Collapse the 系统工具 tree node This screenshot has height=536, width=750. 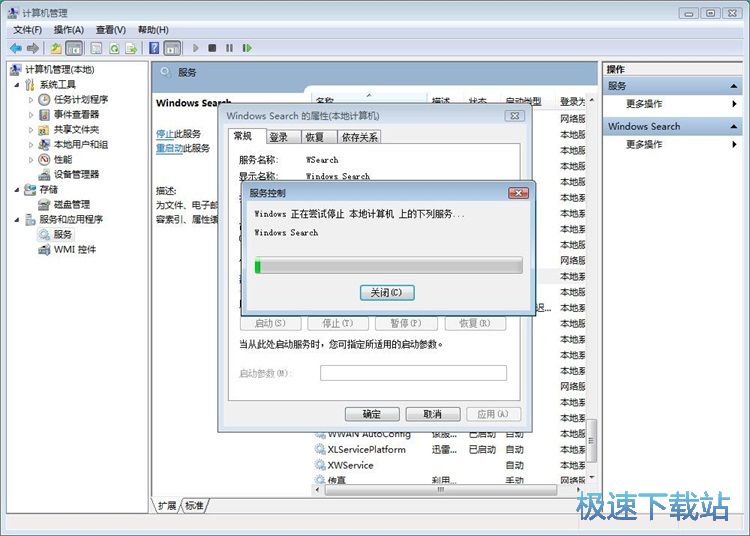coord(17,85)
